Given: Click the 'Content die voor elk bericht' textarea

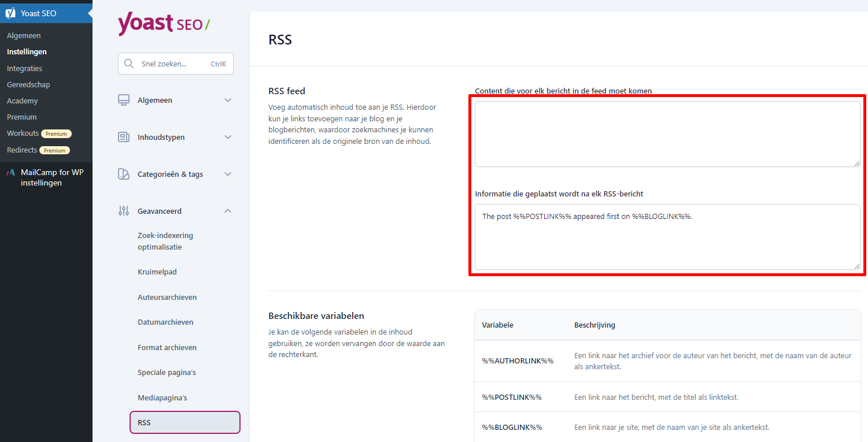Looking at the screenshot, I should point(667,134).
